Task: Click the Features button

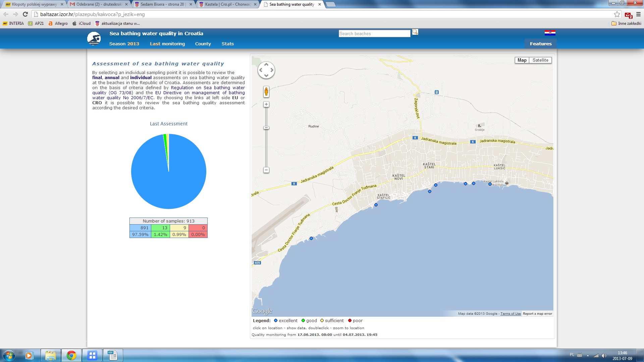Action: [x=540, y=44]
